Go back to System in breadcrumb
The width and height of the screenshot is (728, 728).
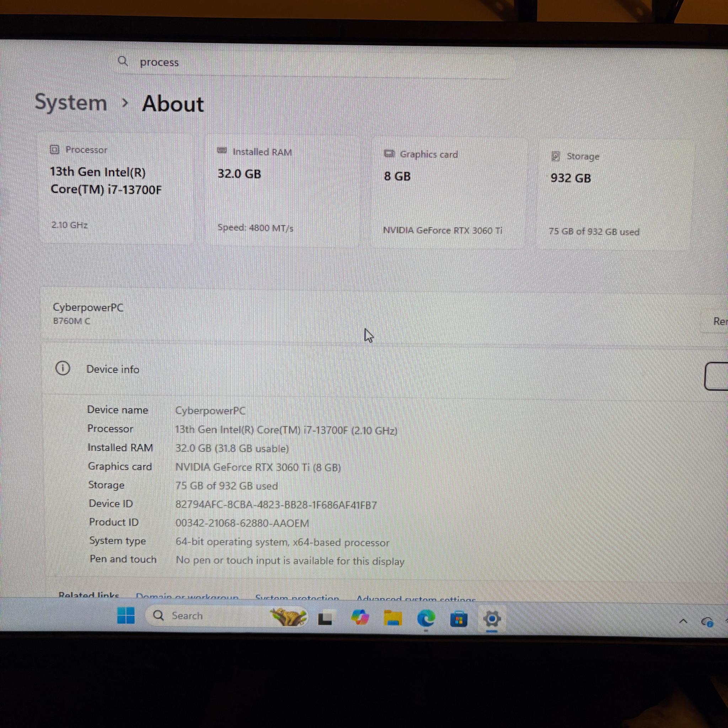coord(71,102)
